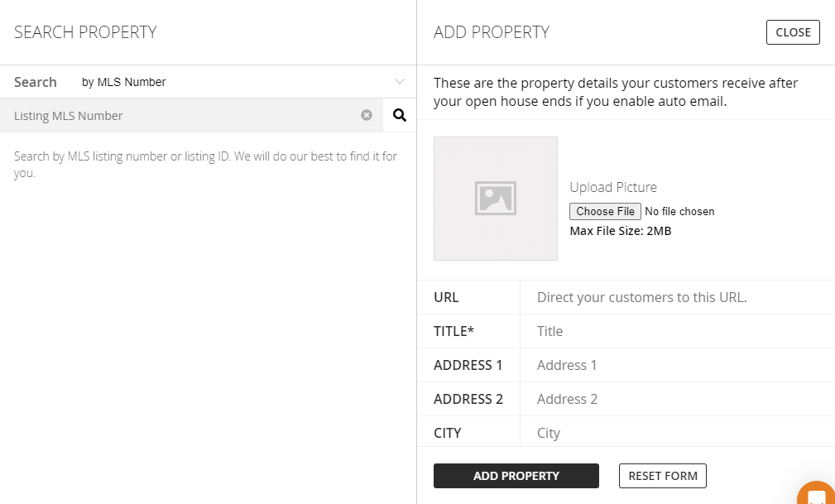Viewport: 835px width, 504px height.
Task: Click the search magnifier icon
Action: (399, 115)
